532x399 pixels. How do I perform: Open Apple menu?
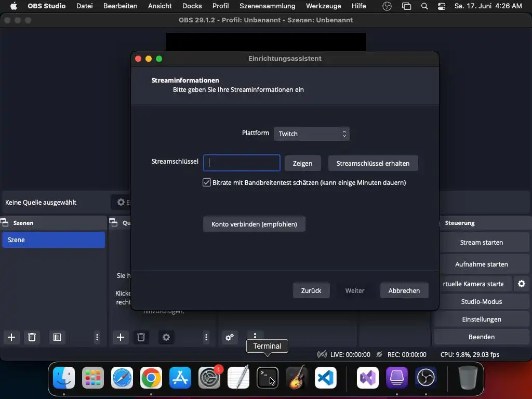click(x=13, y=6)
